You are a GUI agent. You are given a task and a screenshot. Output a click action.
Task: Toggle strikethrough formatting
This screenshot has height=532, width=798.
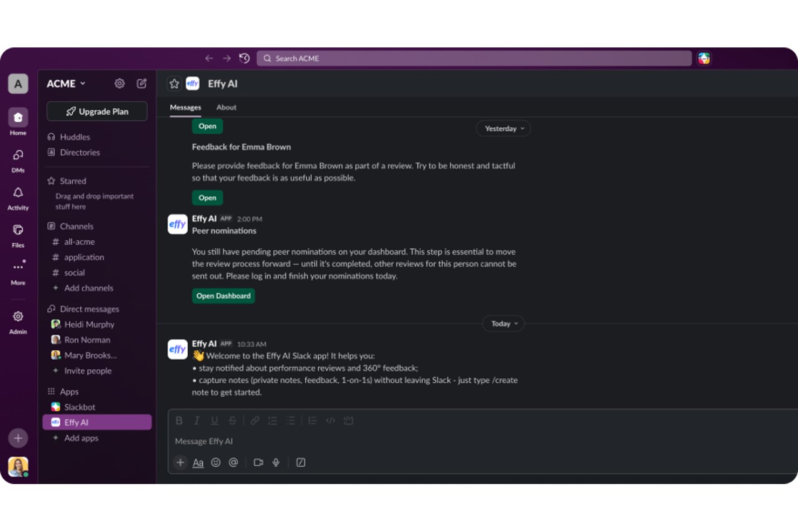pyautogui.click(x=232, y=420)
